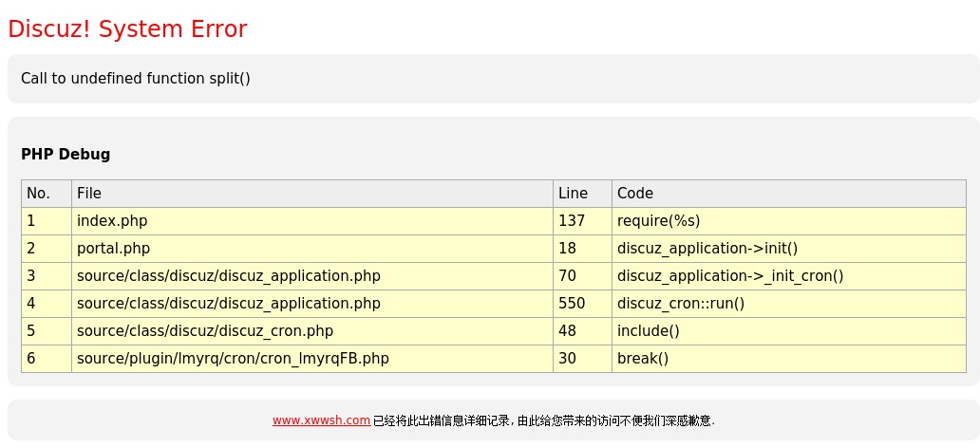Image resolution: width=980 pixels, height=448 pixels.
Task: Click line number 48
Action: 582,331
